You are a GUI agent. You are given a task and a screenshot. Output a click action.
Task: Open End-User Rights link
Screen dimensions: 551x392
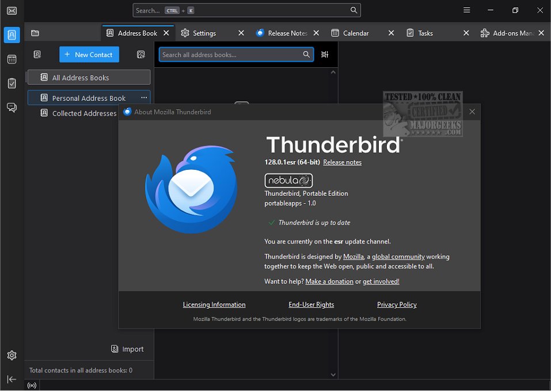(x=311, y=305)
